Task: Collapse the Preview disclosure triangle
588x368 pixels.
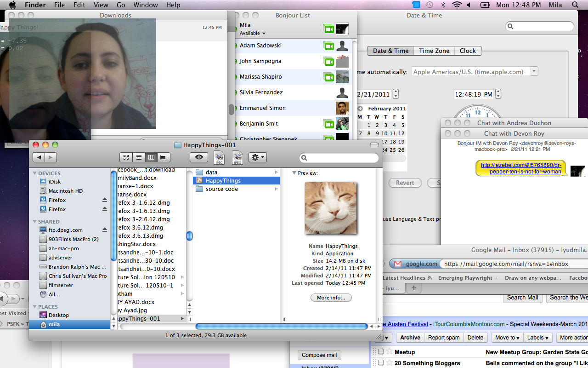Action: click(294, 173)
